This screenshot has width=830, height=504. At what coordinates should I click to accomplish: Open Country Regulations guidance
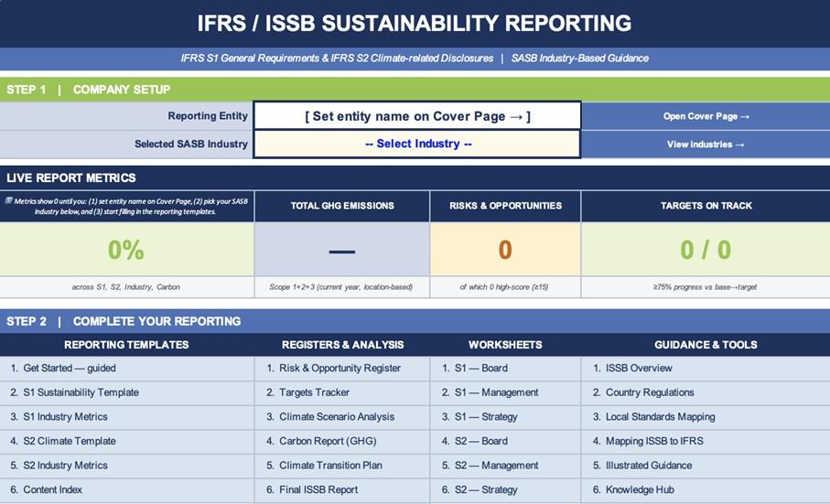(x=706, y=392)
